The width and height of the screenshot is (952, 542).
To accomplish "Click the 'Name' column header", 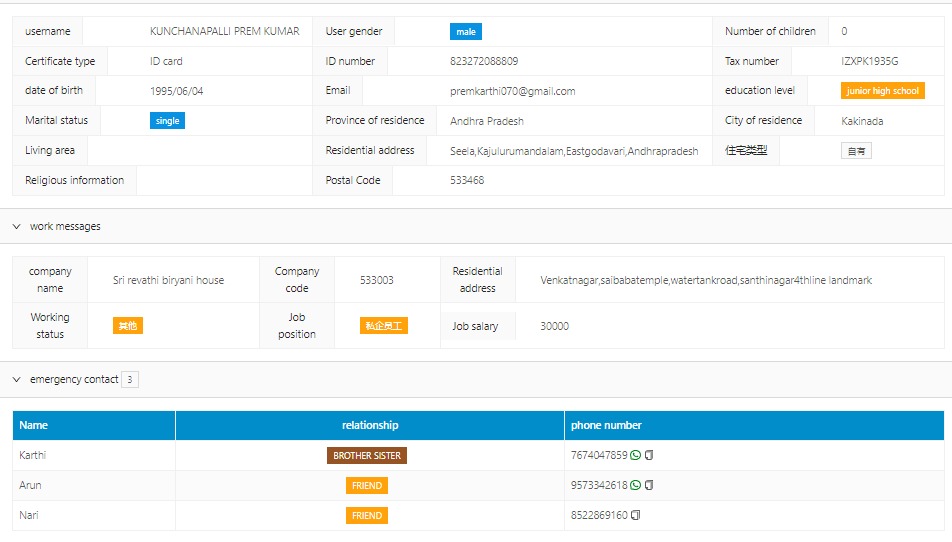I will [x=34, y=425].
